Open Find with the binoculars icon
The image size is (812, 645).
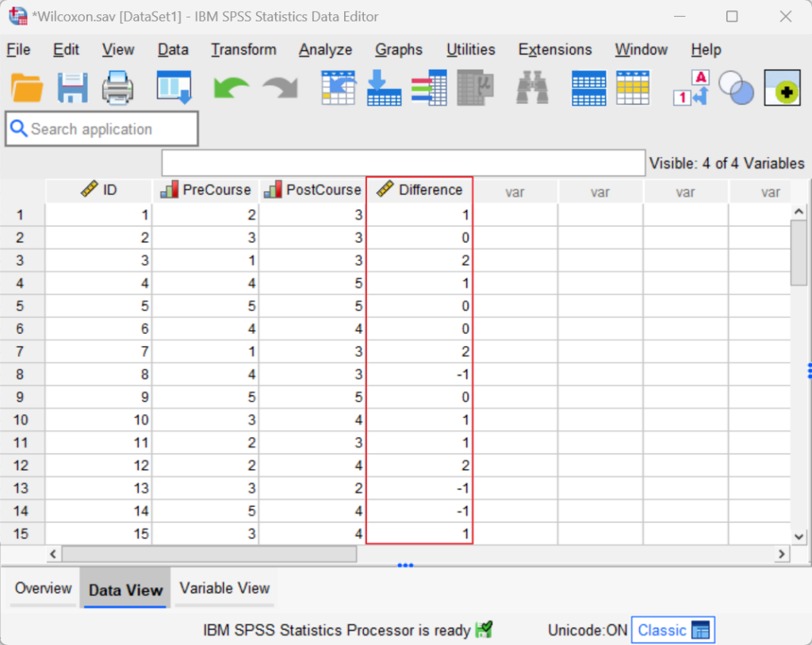tap(532, 87)
